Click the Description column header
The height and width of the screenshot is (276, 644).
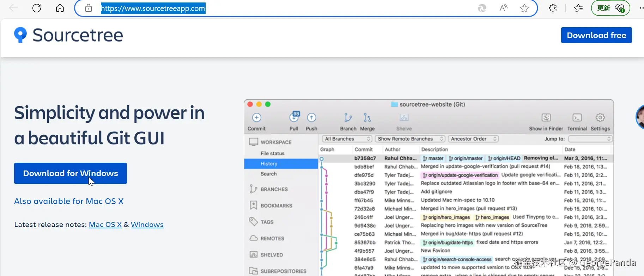[435, 149]
